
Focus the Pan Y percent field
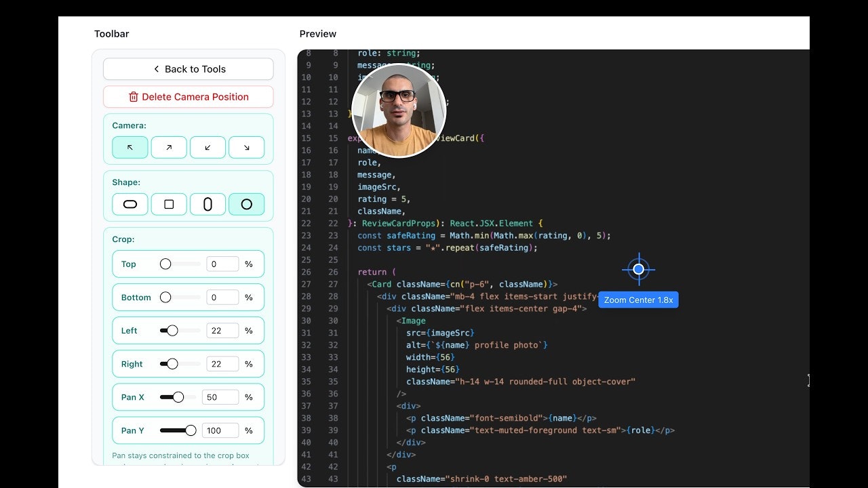[220, 430]
